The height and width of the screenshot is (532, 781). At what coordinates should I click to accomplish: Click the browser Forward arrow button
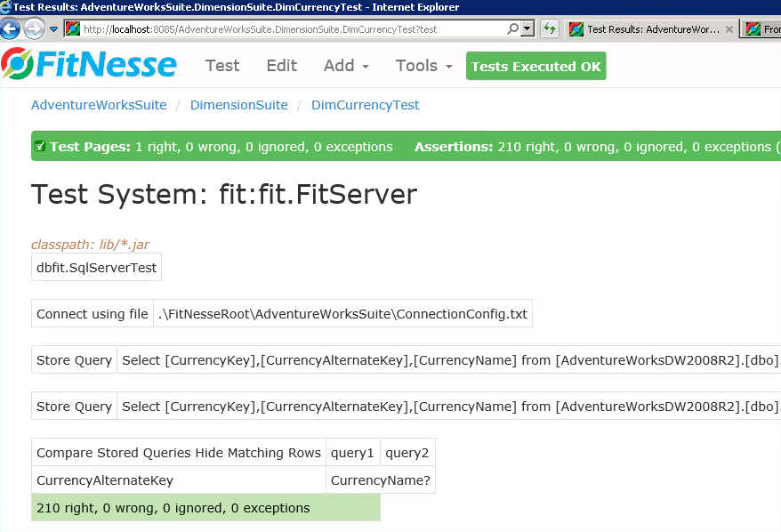pyautogui.click(x=34, y=28)
